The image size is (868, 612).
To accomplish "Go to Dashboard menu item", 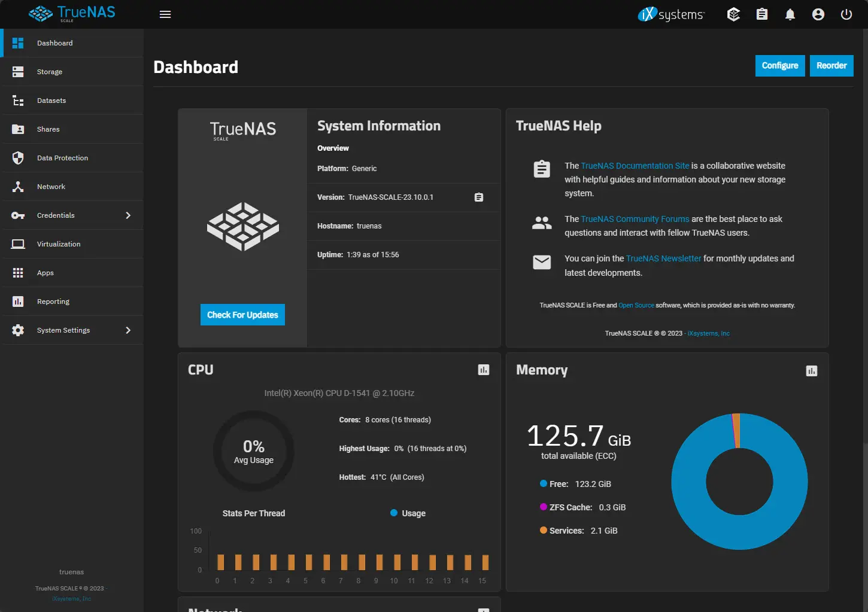I will 72,43.
